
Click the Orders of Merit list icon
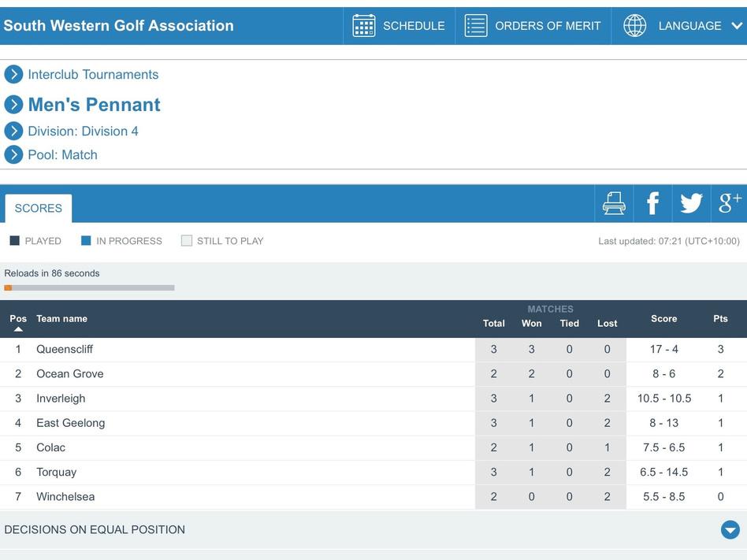[x=476, y=25]
